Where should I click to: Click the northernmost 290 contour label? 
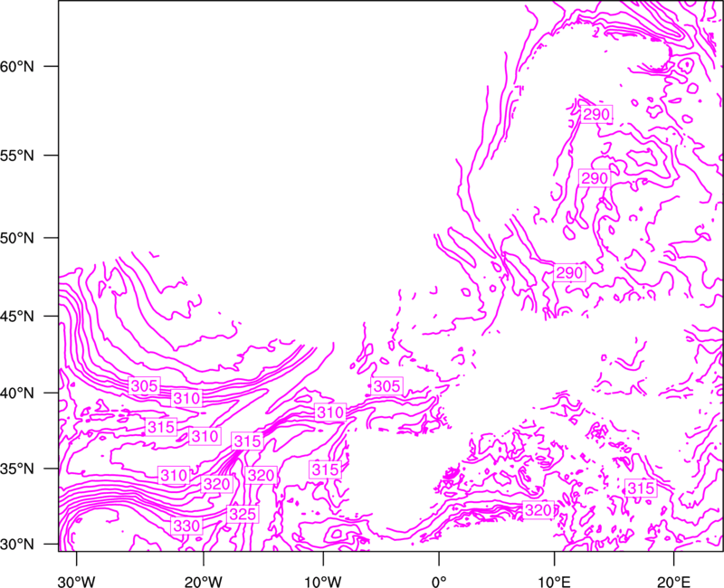[596, 114]
